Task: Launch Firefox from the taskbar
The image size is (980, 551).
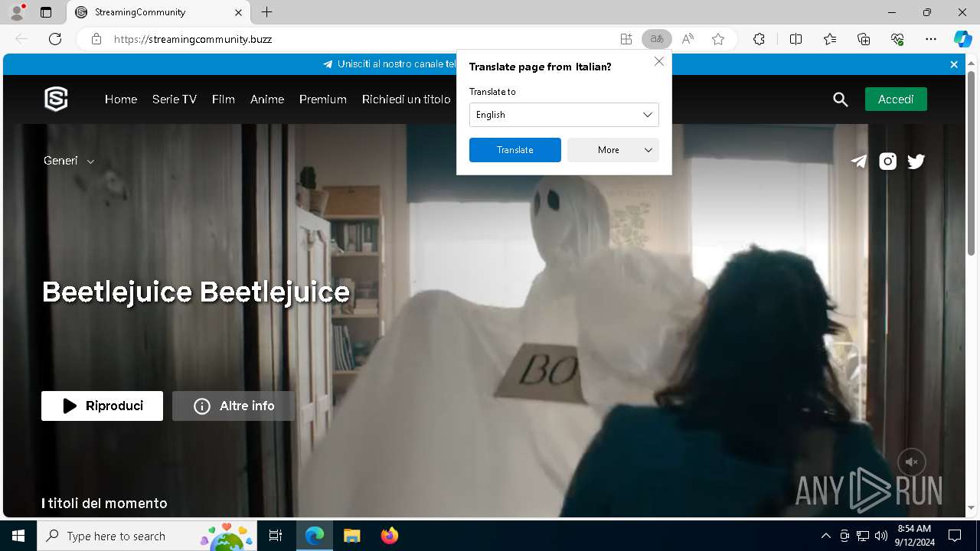Action: click(x=390, y=536)
